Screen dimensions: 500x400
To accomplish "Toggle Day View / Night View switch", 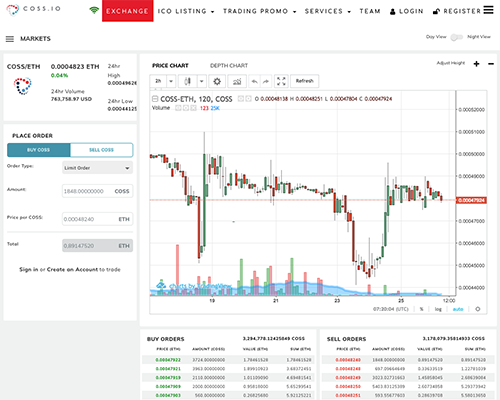I will (x=457, y=37).
